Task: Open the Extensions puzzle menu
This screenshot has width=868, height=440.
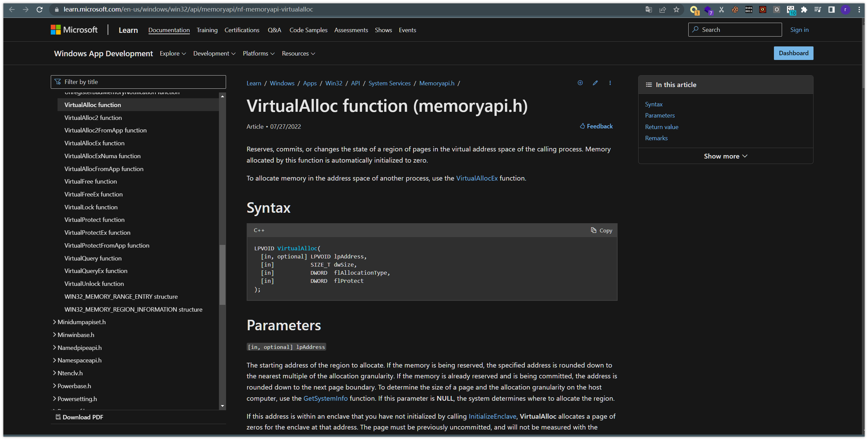Action: [804, 9]
